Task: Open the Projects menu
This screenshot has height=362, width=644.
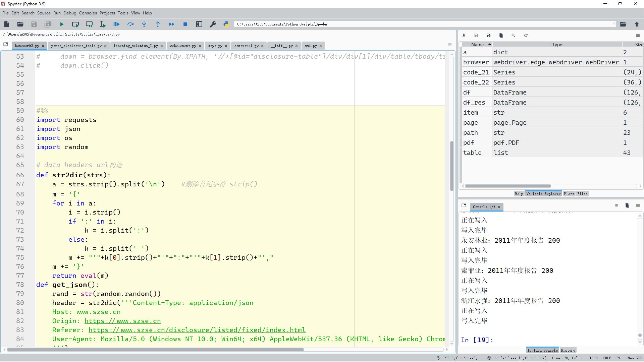Action: coord(107,13)
